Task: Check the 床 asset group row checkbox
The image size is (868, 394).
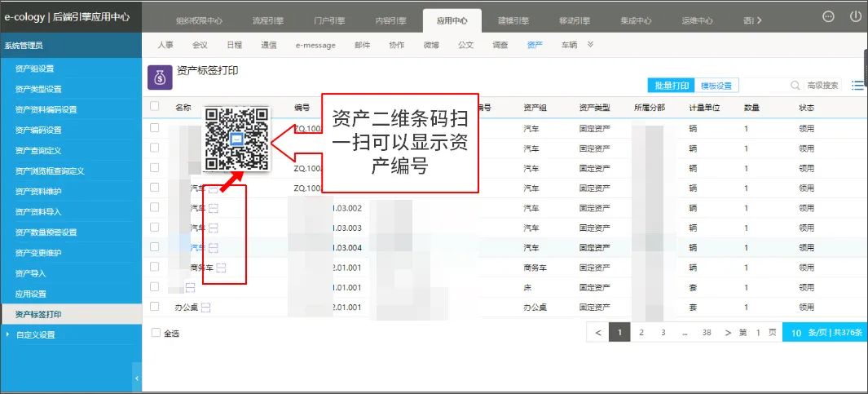Action: [x=154, y=286]
